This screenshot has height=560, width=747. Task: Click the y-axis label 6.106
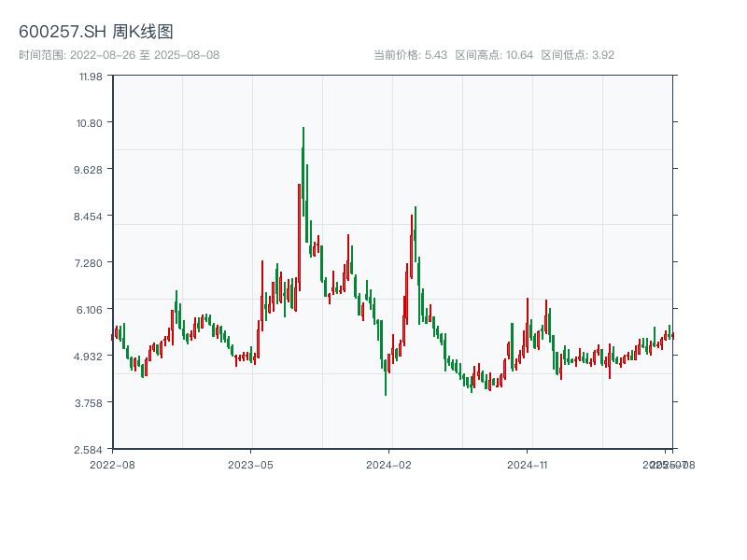tap(90, 310)
